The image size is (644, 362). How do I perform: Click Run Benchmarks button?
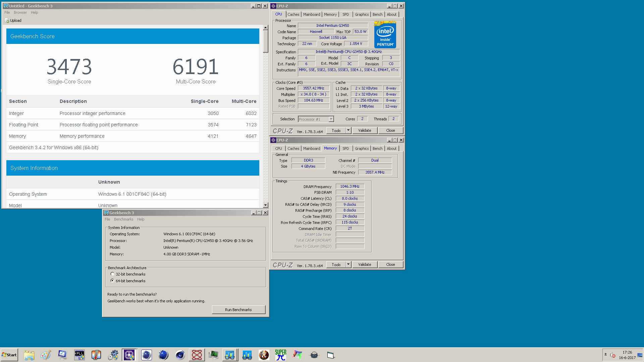pos(238,310)
